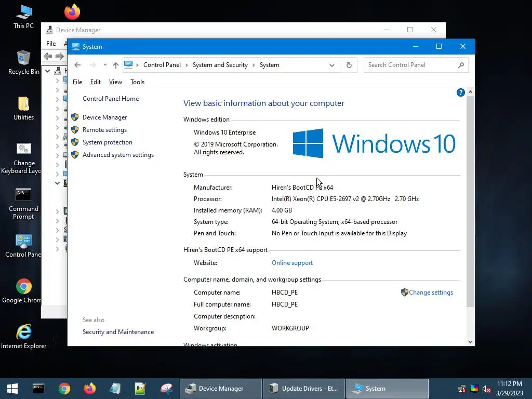Screen dimensions: 532x399
Task: Launch Internet Explorer from the desktop
Action: pos(23,337)
